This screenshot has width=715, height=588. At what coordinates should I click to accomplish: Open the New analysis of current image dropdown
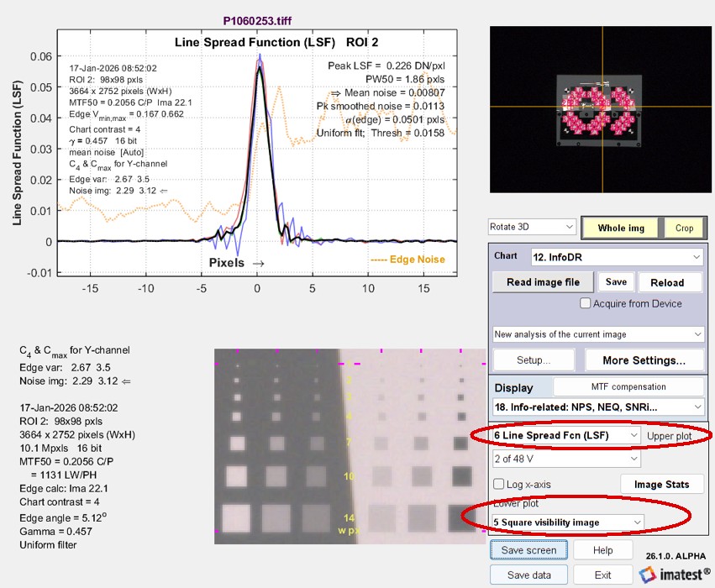598,334
